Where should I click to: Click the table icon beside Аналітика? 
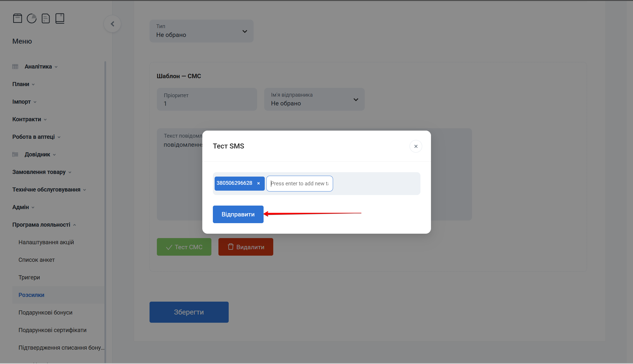(x=15, y=67)
